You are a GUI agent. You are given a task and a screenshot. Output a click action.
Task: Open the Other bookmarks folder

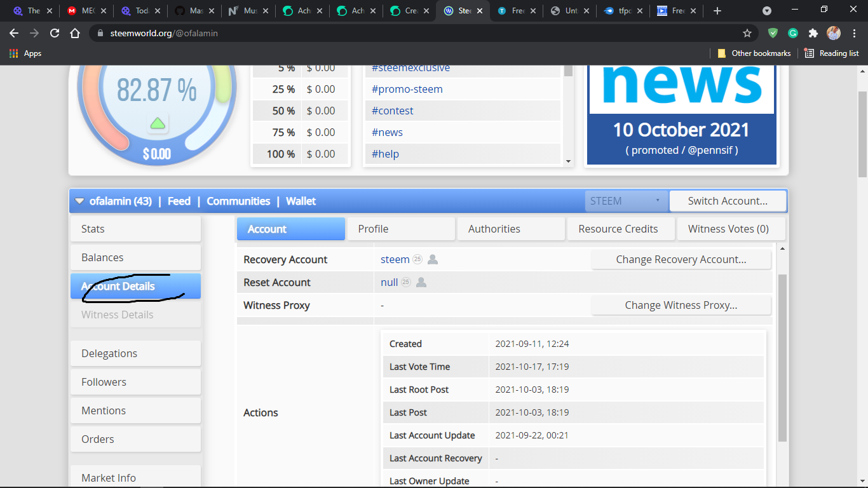(754, 53)
